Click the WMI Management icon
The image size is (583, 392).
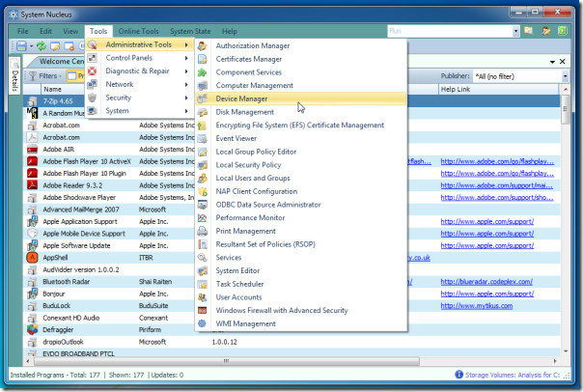pos(203,323)
